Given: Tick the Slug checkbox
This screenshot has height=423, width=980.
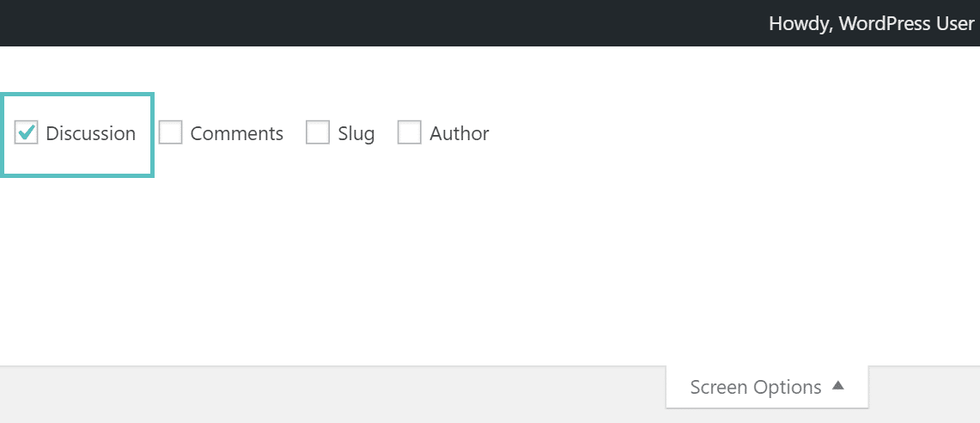Looking at the screenshot, I should (318, 133).
